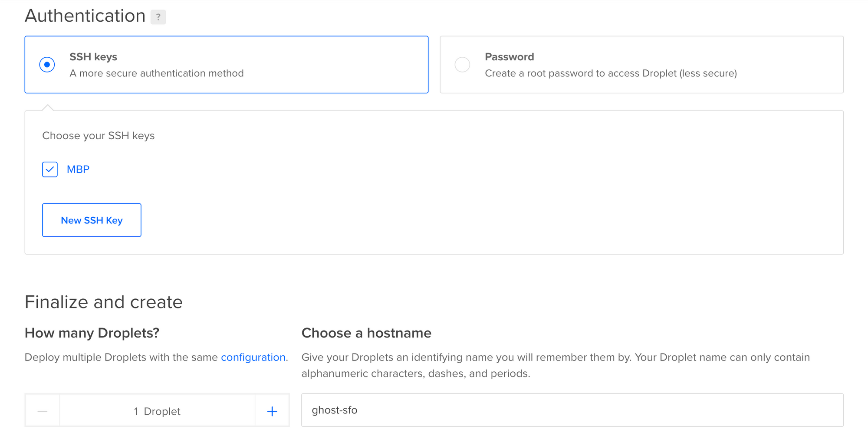Click the blue checkmark beside MBP
Image resolution: width=868 pixels, height=442 pixels.
click(x=49, y=169)
